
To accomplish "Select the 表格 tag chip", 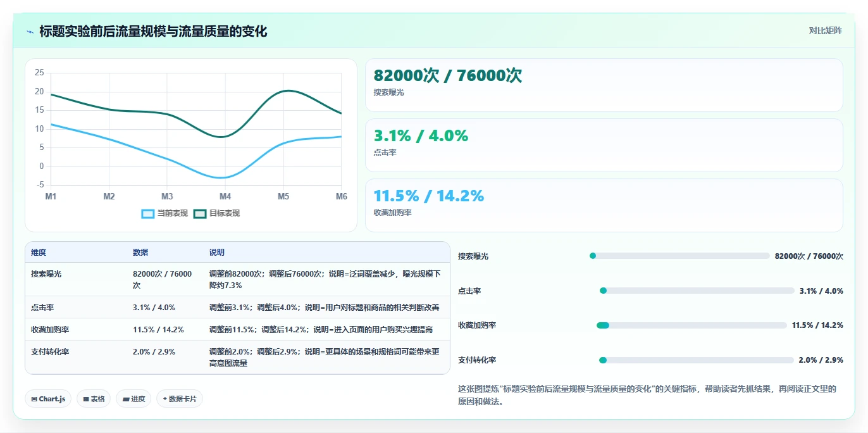I will point(94,399).
